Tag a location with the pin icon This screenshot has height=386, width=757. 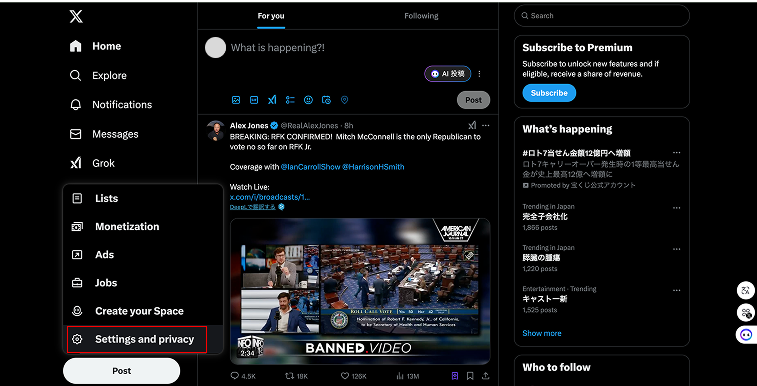click(344, 100)
